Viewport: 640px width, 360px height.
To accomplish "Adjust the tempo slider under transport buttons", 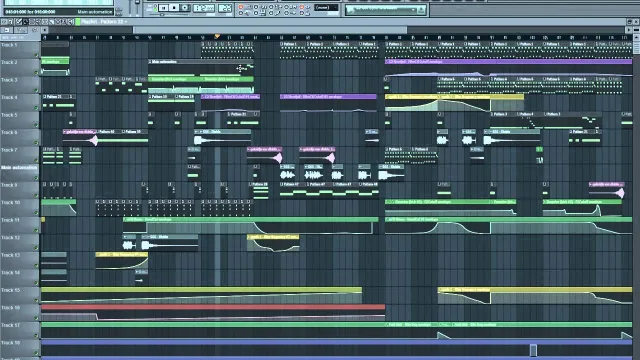I will (x=162, y=15).
